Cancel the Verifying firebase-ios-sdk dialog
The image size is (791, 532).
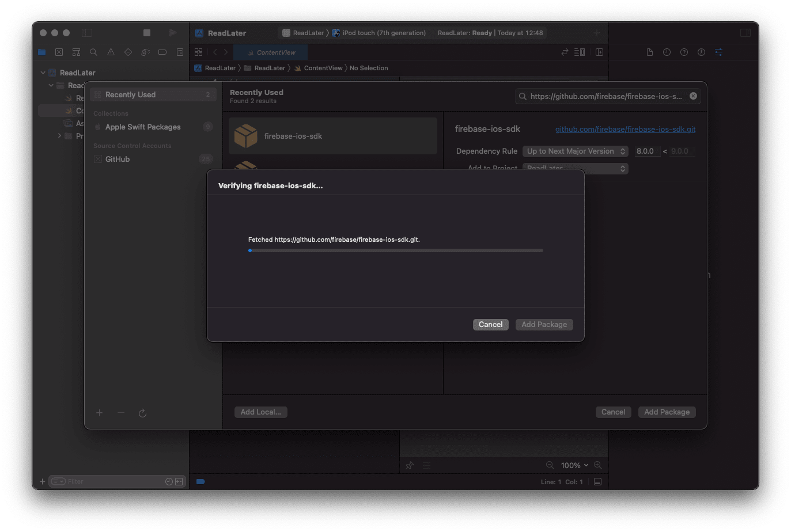click(x=490, y=325)
